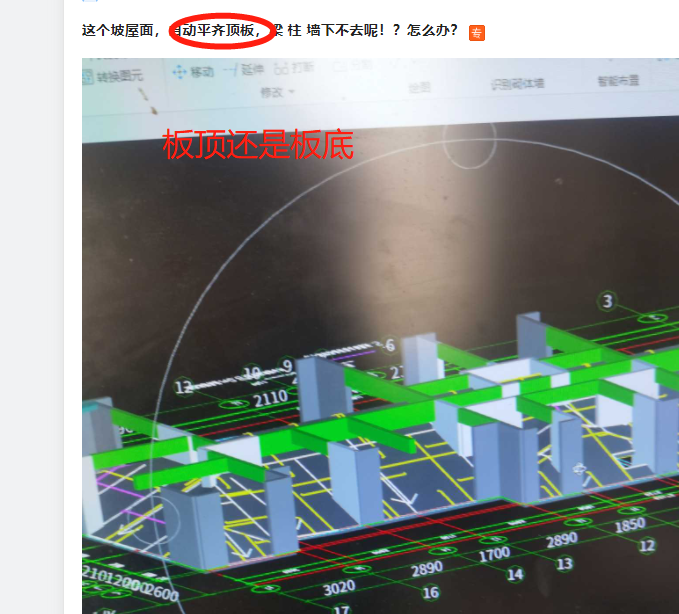Click the 1850 dimension value
This screenshot has height=614, width=679.
coord(630,525)
